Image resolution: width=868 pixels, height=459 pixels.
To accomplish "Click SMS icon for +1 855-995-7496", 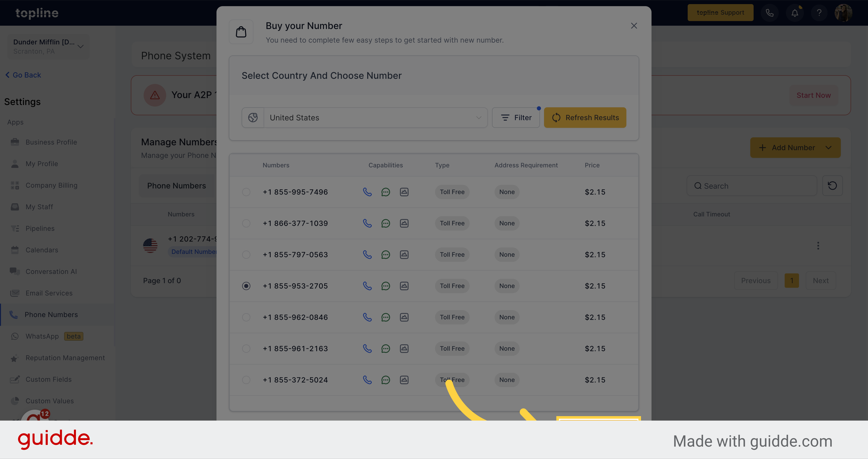I will click(386, 192).
